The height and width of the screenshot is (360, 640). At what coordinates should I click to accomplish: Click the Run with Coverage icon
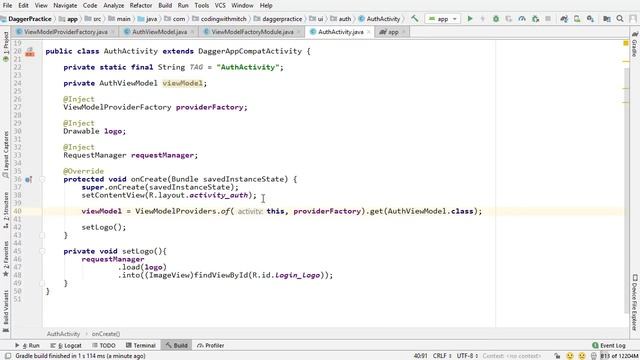tap(509, 19)
